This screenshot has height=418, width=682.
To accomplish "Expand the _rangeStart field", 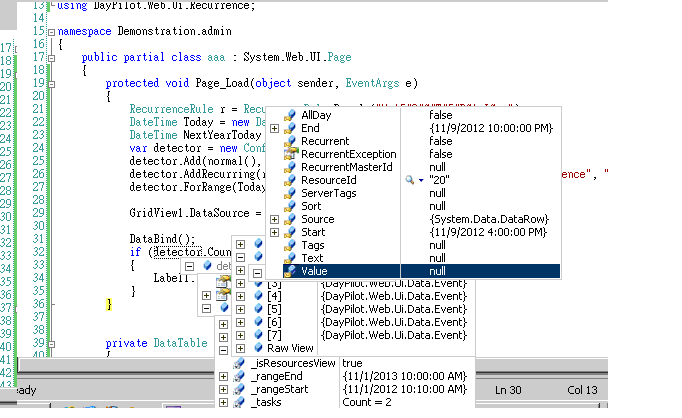I will [224, 389].
